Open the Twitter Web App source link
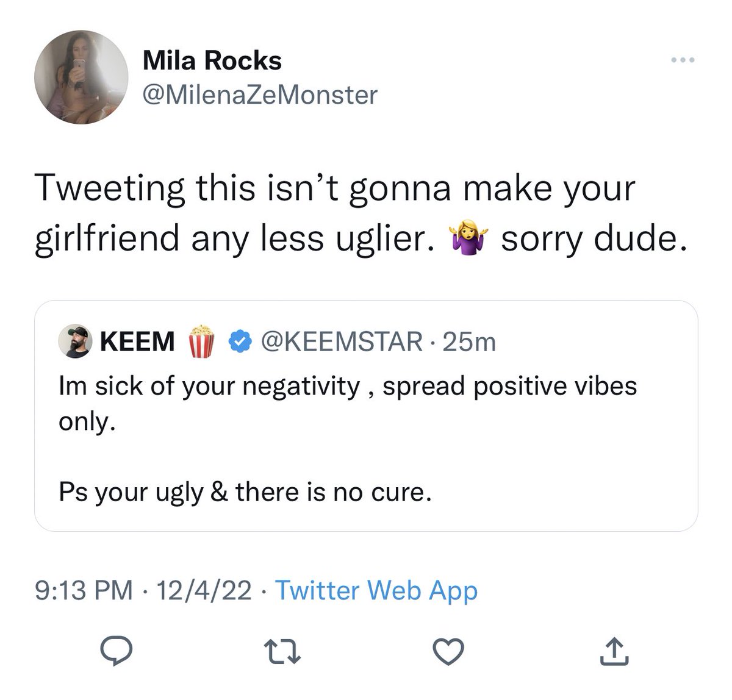732x700 pixels. 376,590
